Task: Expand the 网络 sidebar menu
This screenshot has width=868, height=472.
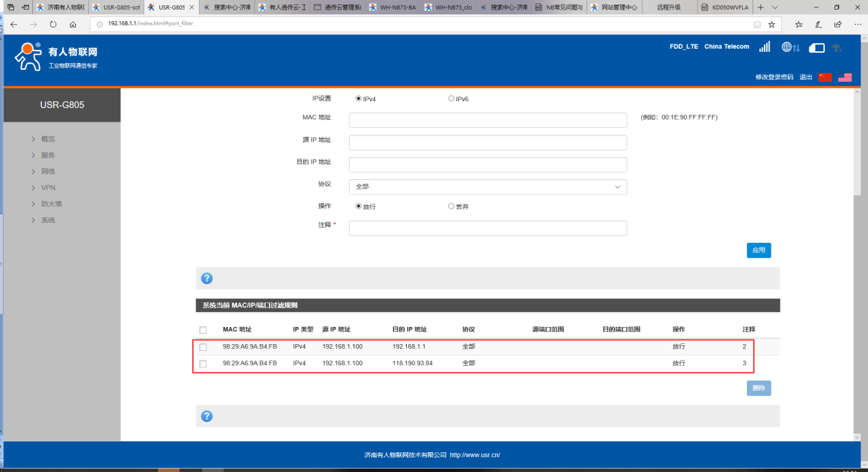Action: [48, 171]
